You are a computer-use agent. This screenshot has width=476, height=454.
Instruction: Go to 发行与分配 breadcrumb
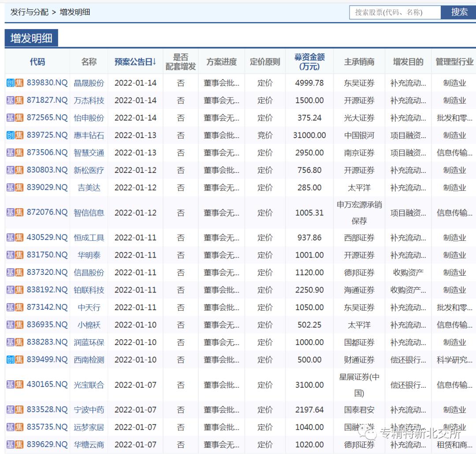pyautogui.click(x=29, y=12)
